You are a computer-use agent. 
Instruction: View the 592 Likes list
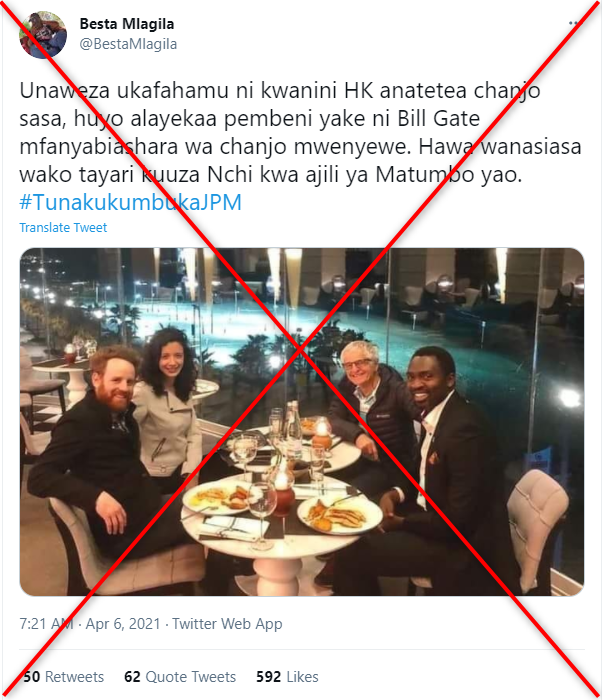287,677
